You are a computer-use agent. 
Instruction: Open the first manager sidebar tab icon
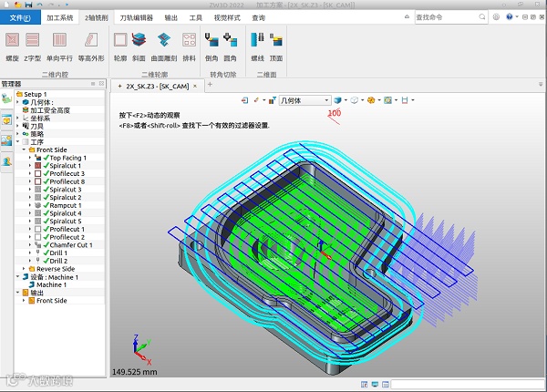tap(6, 99)
